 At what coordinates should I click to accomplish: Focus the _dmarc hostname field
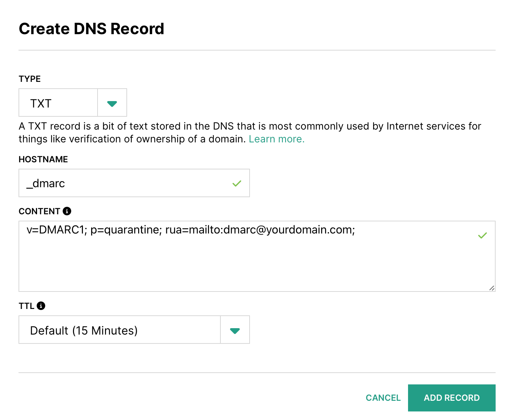(x=134, y=183)
